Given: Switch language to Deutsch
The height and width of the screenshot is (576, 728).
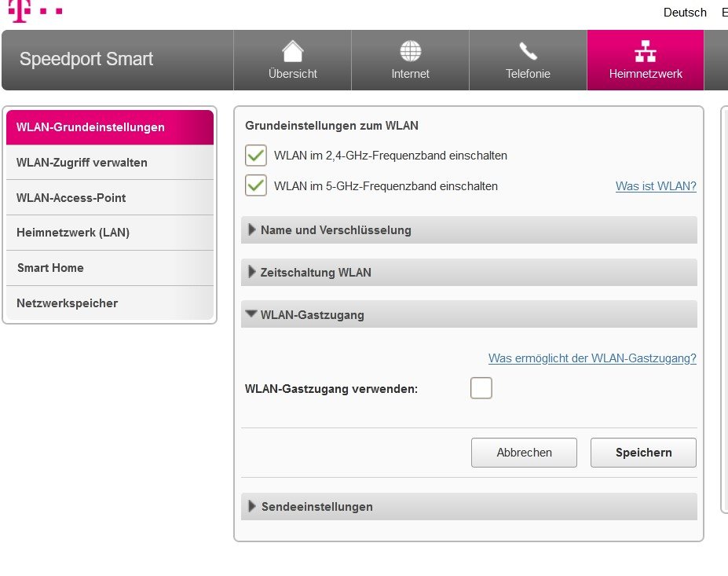Looking at the screenshot, I should point(685,13).
